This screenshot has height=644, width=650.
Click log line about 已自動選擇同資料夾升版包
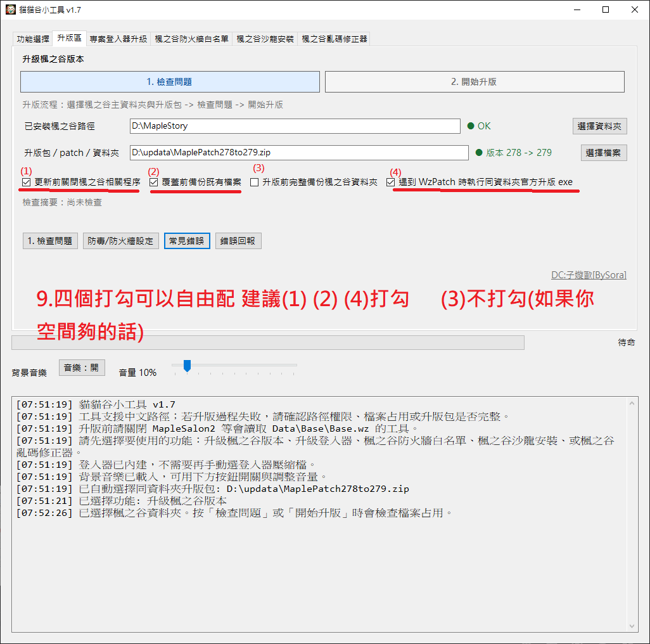tap(213, 489)
